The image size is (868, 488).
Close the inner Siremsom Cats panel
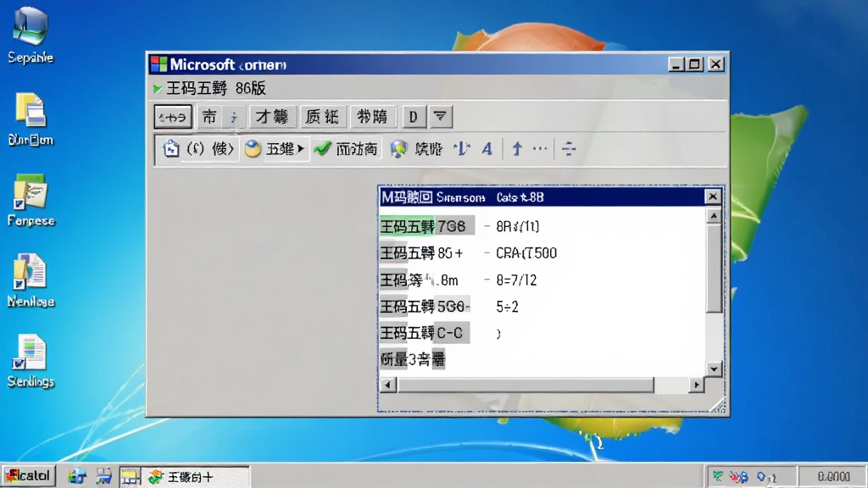click(712, 197)
